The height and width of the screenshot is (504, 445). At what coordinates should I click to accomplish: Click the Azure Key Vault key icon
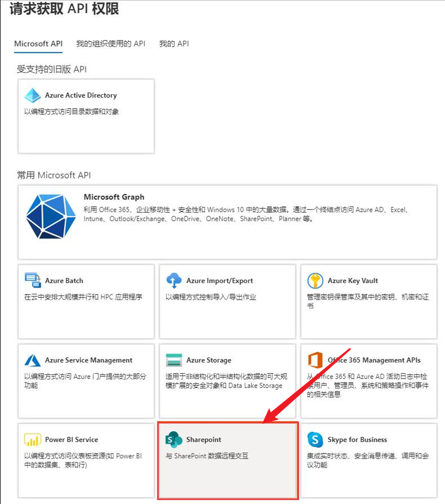(x=315, y=281)
